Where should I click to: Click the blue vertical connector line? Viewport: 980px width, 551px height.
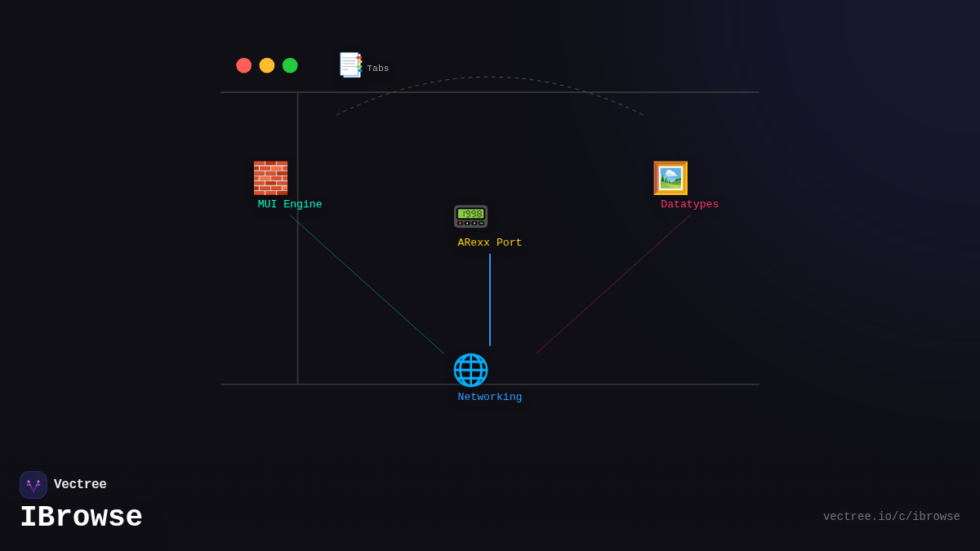coord(490,300)
